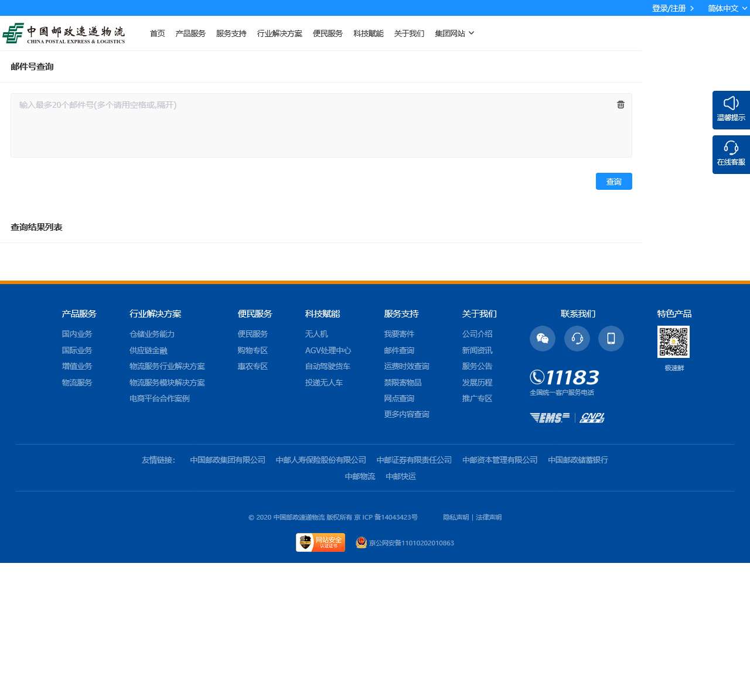The width and height of the screenshot is (750, 700).
Task: Go to 首页 in the navigation bar
Action: [x=158, y=33]
